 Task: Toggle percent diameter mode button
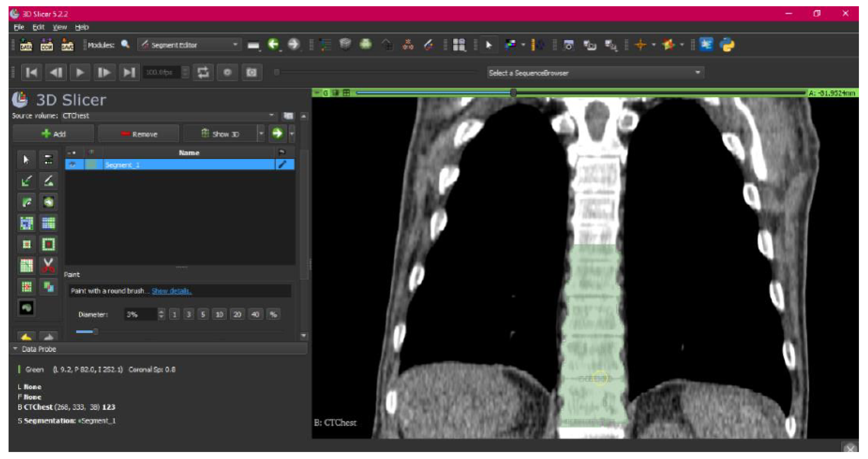273,314
